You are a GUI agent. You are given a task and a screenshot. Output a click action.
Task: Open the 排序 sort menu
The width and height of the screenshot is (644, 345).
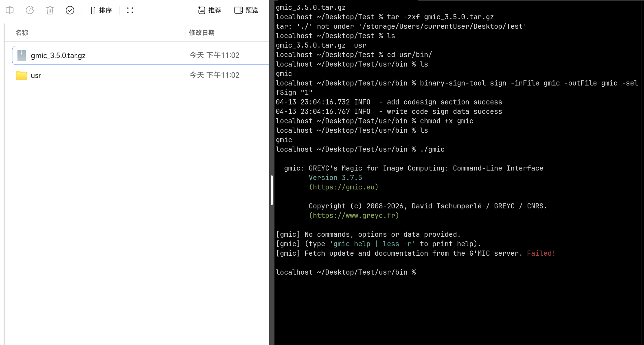[101, 10]
